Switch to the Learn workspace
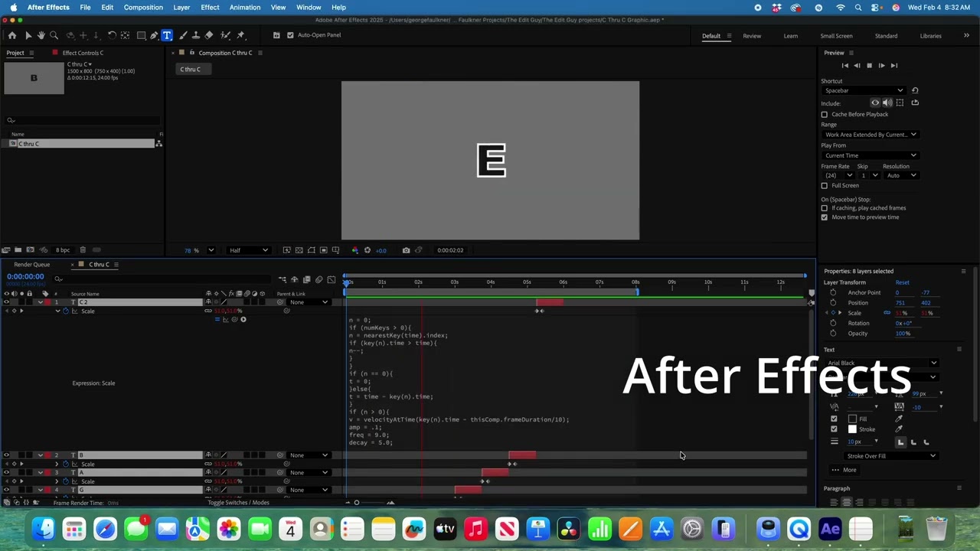 [791, 36]
